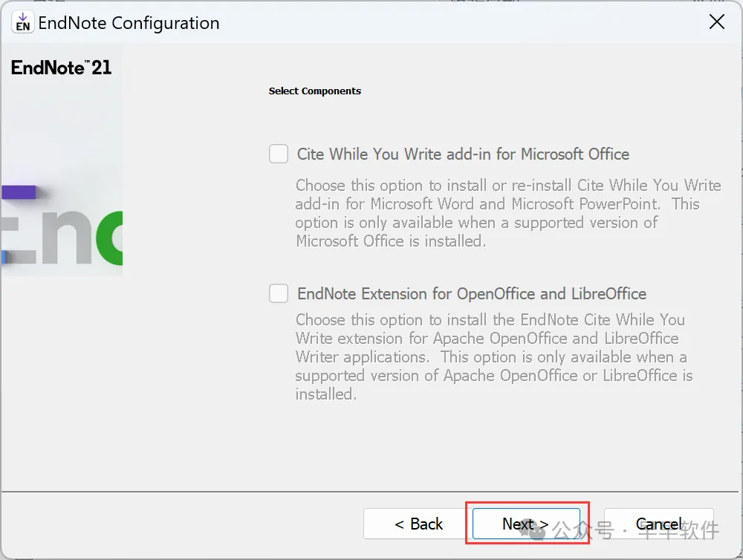Click the "EndNote 21" logo text
Screen dimensions: 743x560
tap(61, 68)
